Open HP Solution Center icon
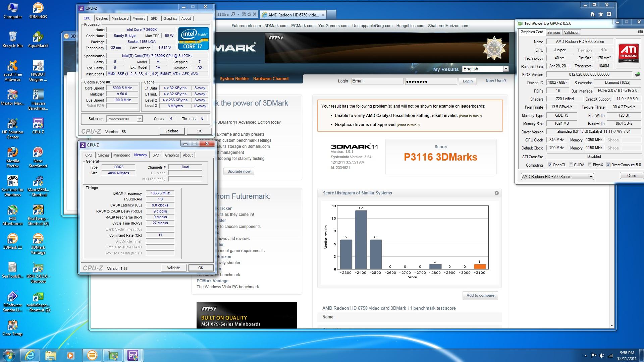 (13, 128)
